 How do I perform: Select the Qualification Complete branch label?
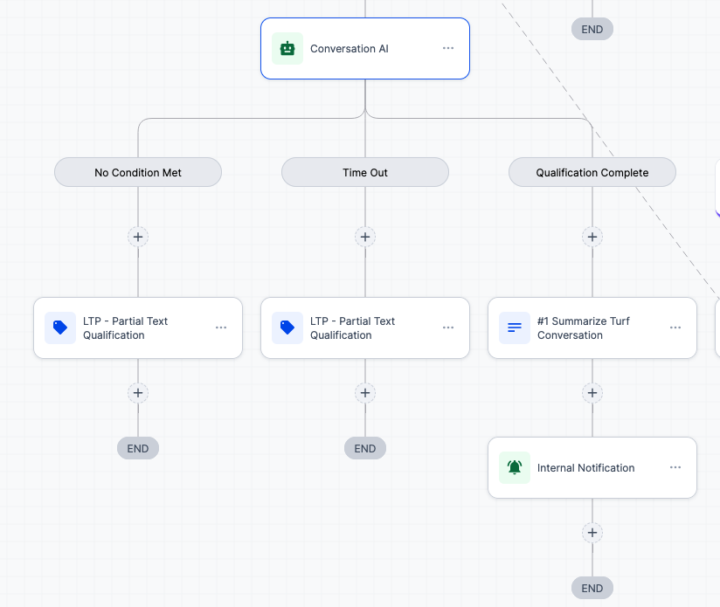592,172
